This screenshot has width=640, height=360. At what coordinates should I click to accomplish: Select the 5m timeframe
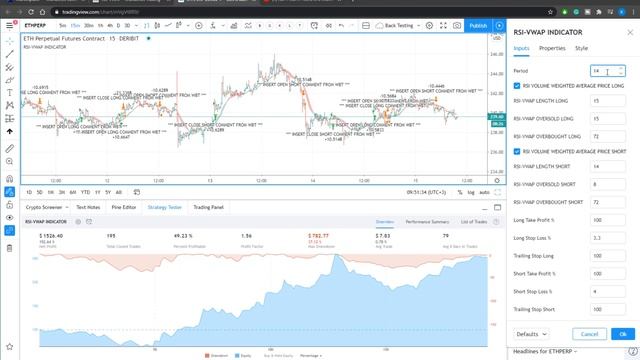click(62, 25)
